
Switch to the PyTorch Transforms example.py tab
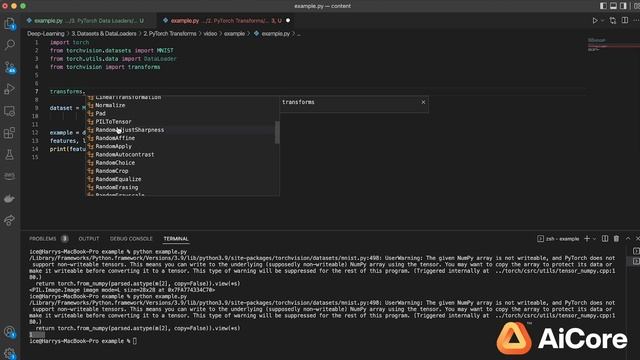click(x=226, y=20)
